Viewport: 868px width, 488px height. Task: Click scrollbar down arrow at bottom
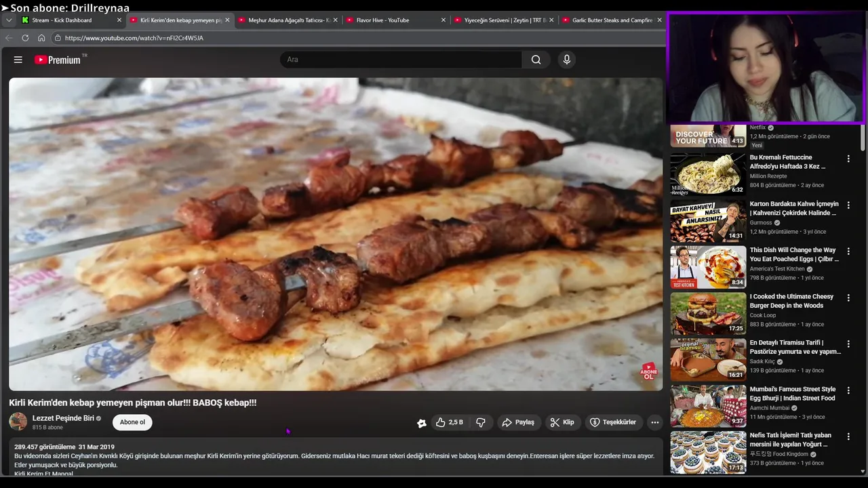pos(863,470)
